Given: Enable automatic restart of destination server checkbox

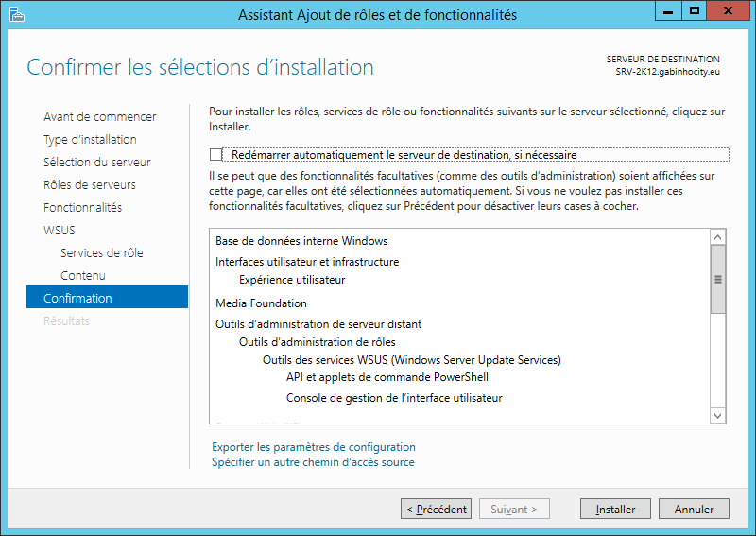Looking at the screenshot, I should pos(215,154).
